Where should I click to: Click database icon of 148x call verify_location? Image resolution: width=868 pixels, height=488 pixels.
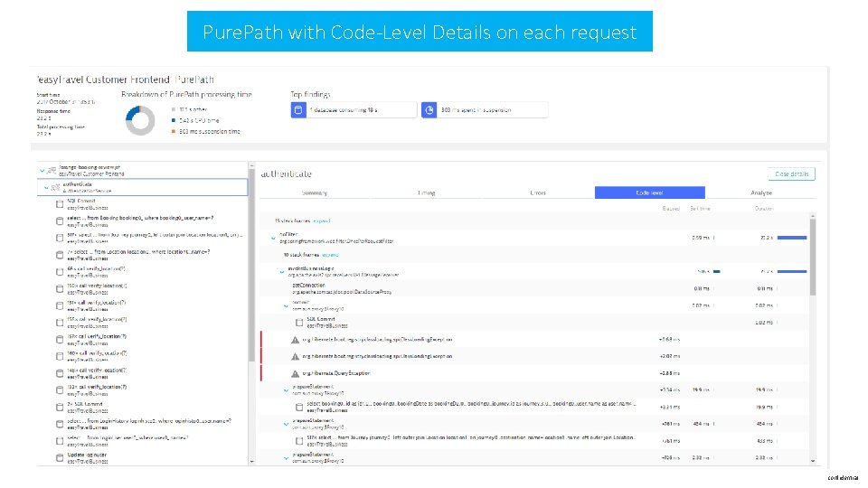(x=60, y=373)
